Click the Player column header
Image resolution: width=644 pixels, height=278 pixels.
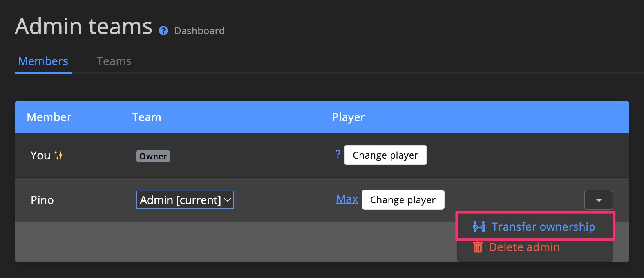[348, 117]
